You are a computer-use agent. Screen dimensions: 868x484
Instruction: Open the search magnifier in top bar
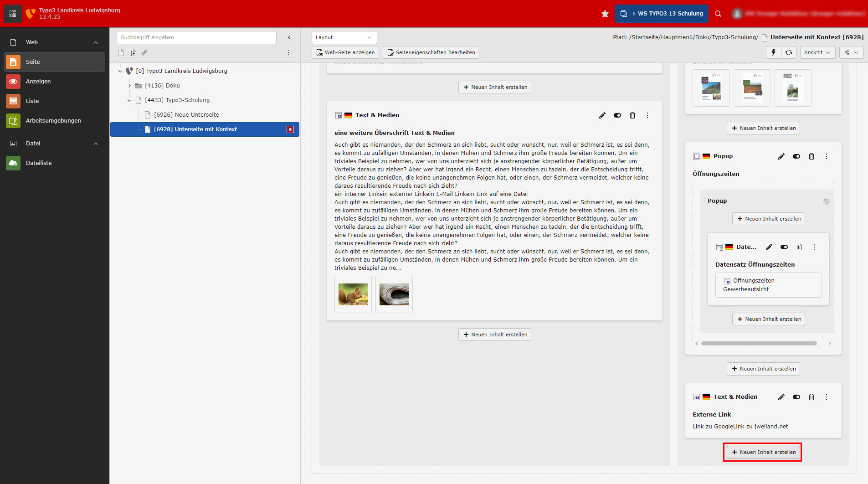pyautogui.click(x=718, y=14)
